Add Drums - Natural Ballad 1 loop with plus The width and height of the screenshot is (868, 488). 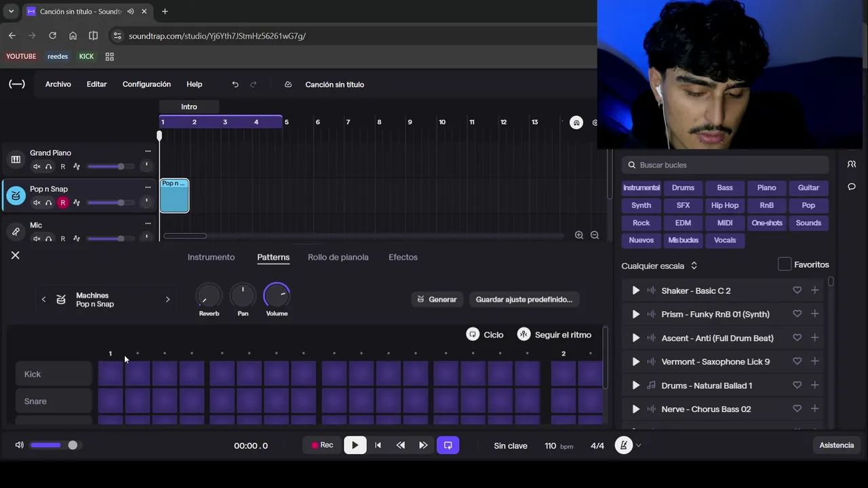(815, 385)
